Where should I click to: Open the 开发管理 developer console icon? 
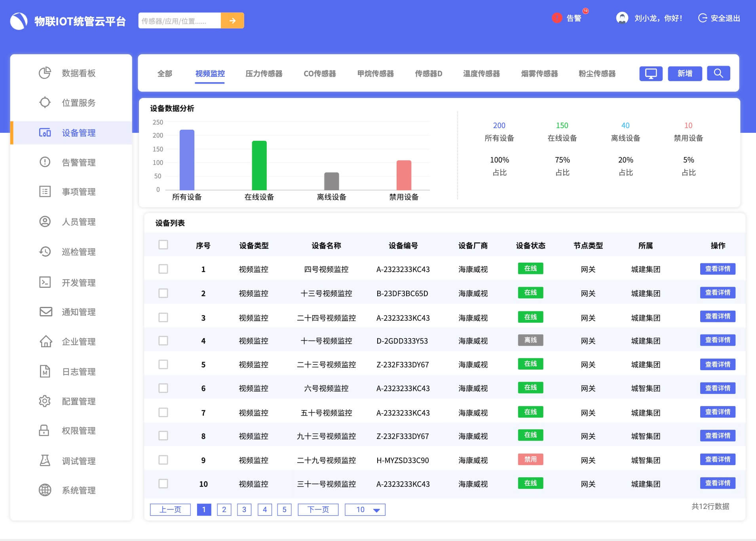(45, 282)
